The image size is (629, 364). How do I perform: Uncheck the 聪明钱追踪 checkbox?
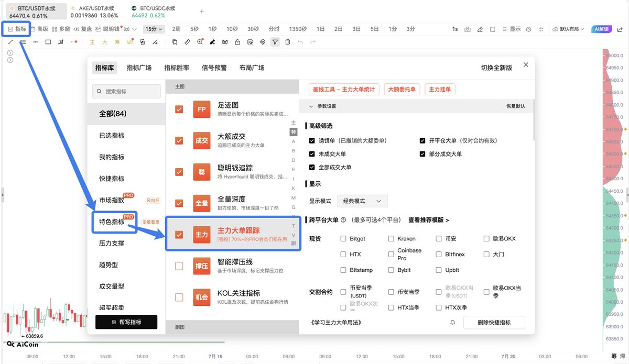[x=179, y=172]
